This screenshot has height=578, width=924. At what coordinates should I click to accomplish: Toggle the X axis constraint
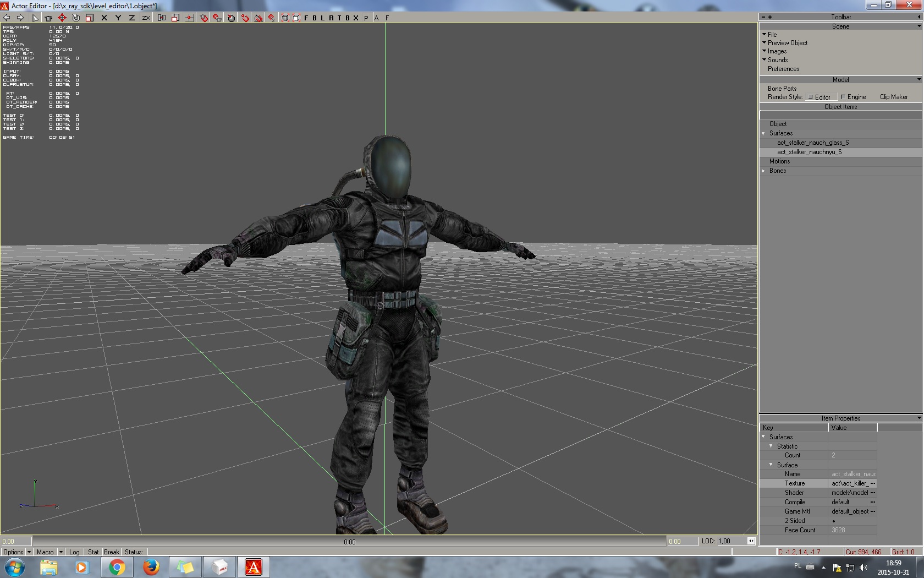point(104,18)
